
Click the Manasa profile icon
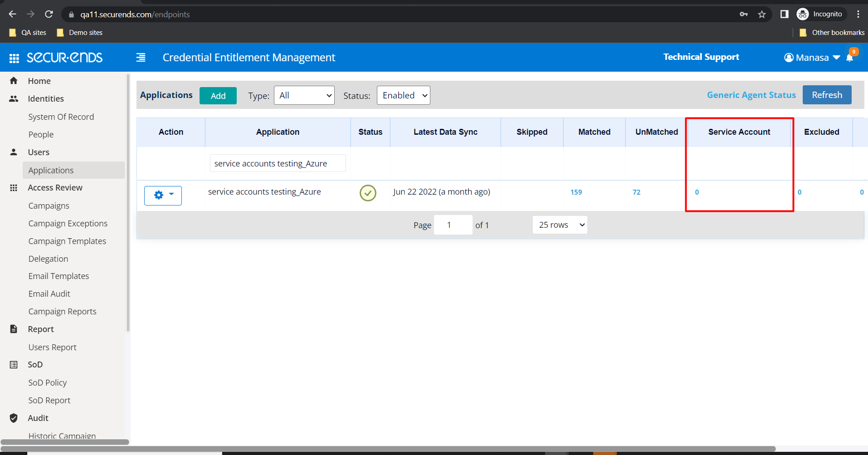789,57
